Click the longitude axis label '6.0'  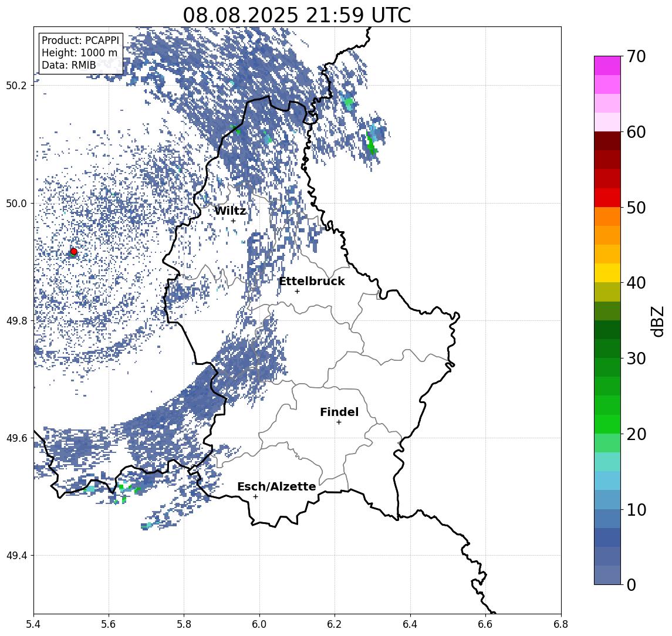pos(259,624)
